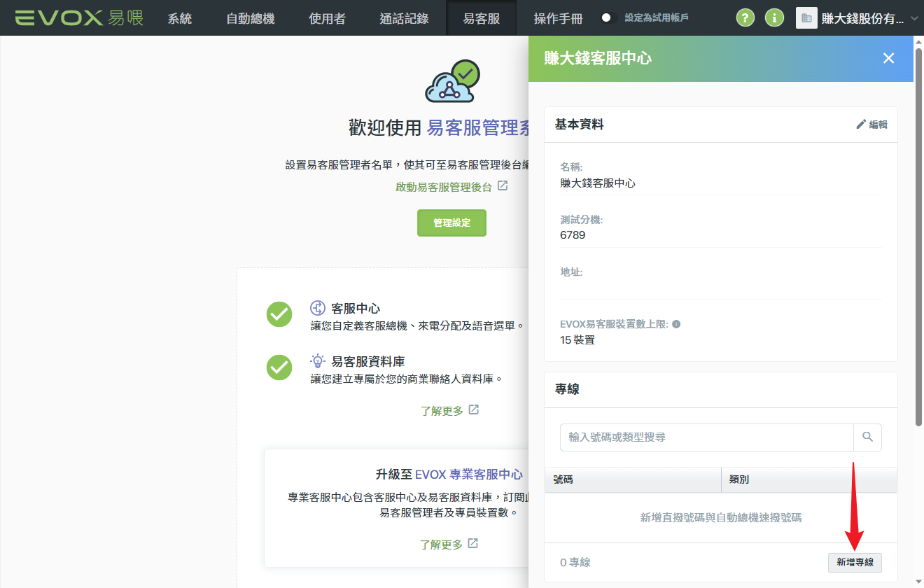Viewport: 924px width, 588px height.
Task: Click the cloud network welcome icon
Action: pyautogui.click(x=452, y=81)
